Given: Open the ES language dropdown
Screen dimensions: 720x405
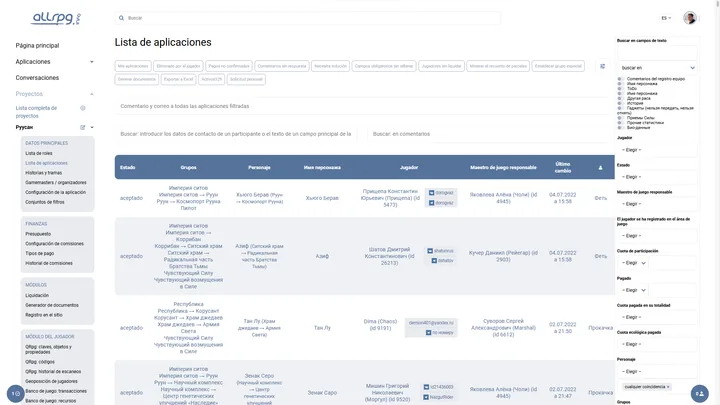Looking at the screenshot, I should [666, 18].
